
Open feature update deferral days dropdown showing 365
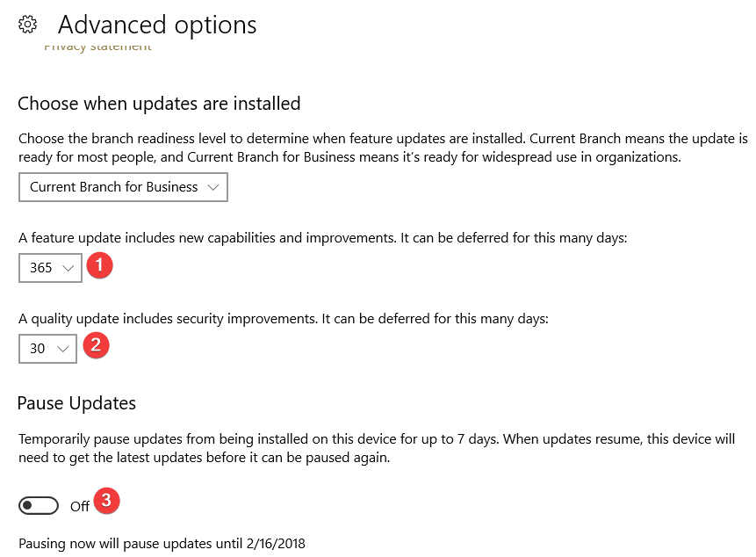[50, 268]
